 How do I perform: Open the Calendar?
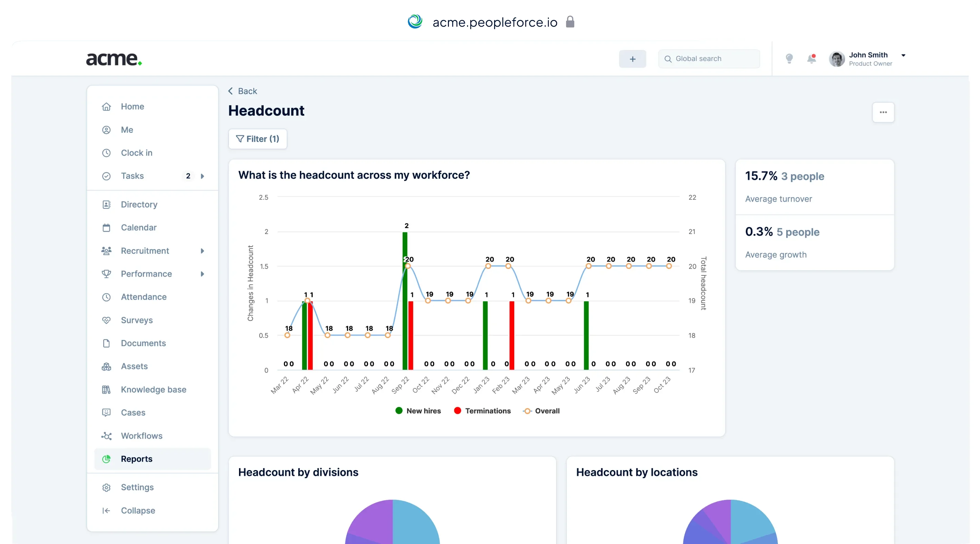(138, 227)
